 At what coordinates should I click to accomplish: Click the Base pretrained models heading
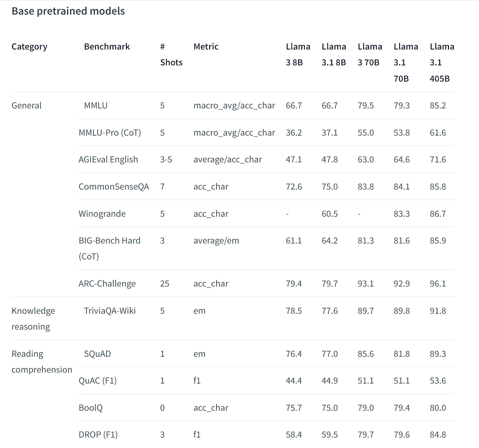68,11
